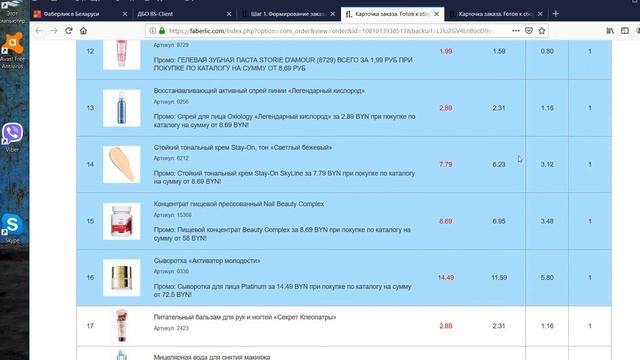
Task: Open Мицеллярная вода для снятия макияжа link
Action: click(x=212, y=357)
